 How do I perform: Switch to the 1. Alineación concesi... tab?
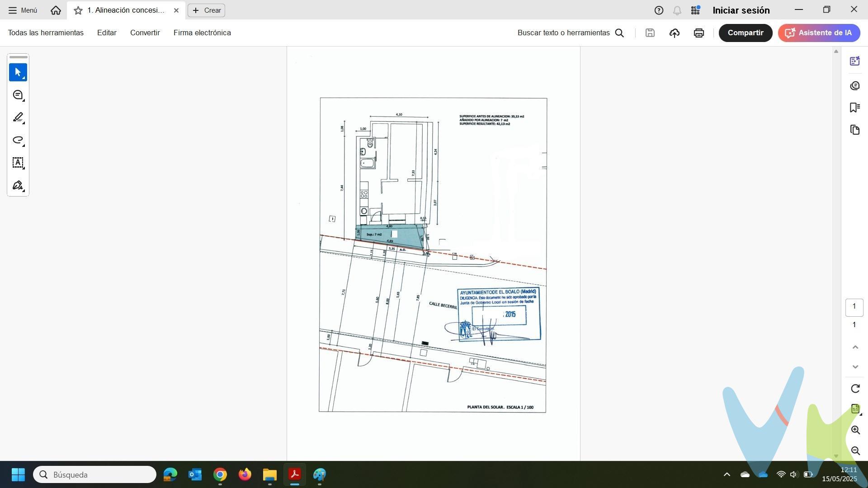[x=126, y=10]
